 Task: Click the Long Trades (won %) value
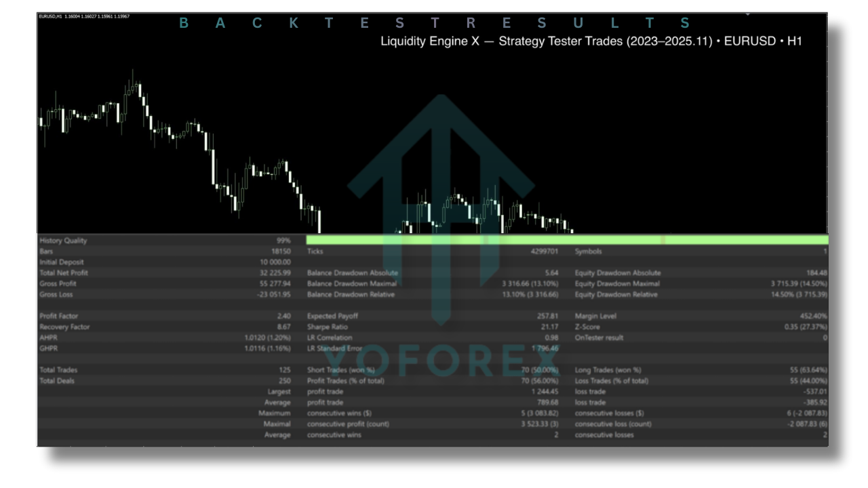click(x=804, y=371)
